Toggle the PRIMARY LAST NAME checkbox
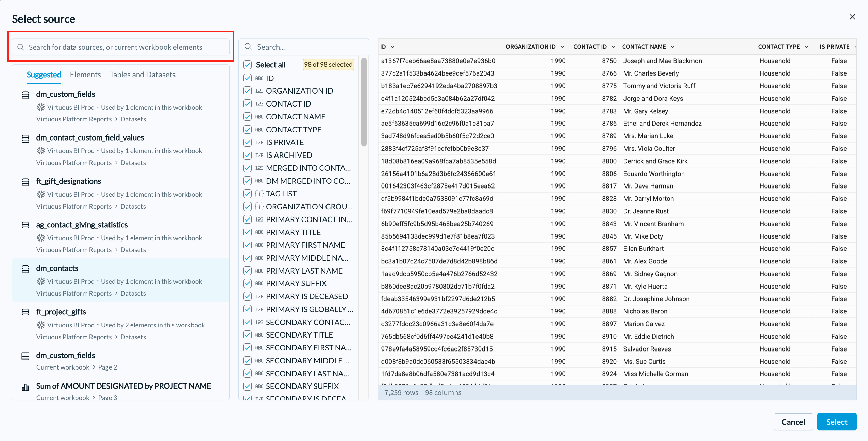This screenshot has height=441, width=868. (x=247, y=271)
